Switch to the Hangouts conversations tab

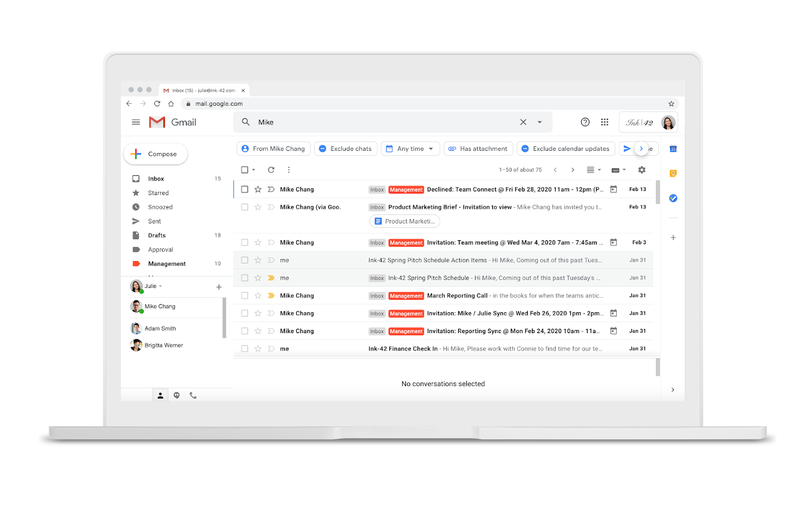[177, 396]
